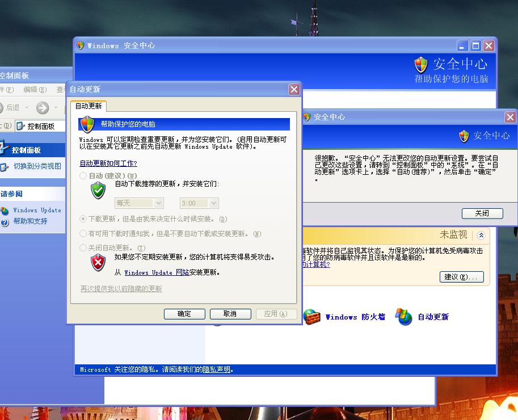Viewport: 518px width, 420px height.
Task: Collapse the 未监视 section chevron
Action: 481,235
